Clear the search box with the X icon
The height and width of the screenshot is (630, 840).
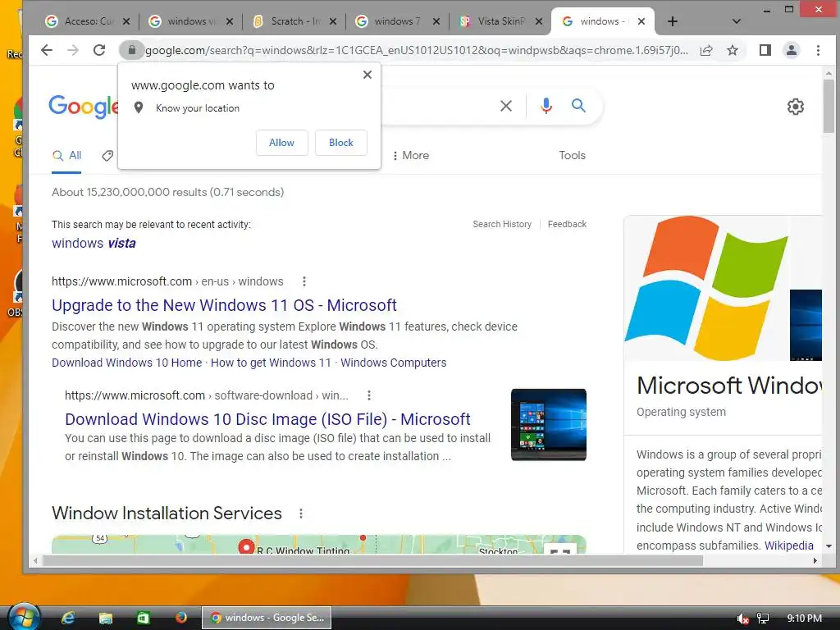click(x=505, y=106)
